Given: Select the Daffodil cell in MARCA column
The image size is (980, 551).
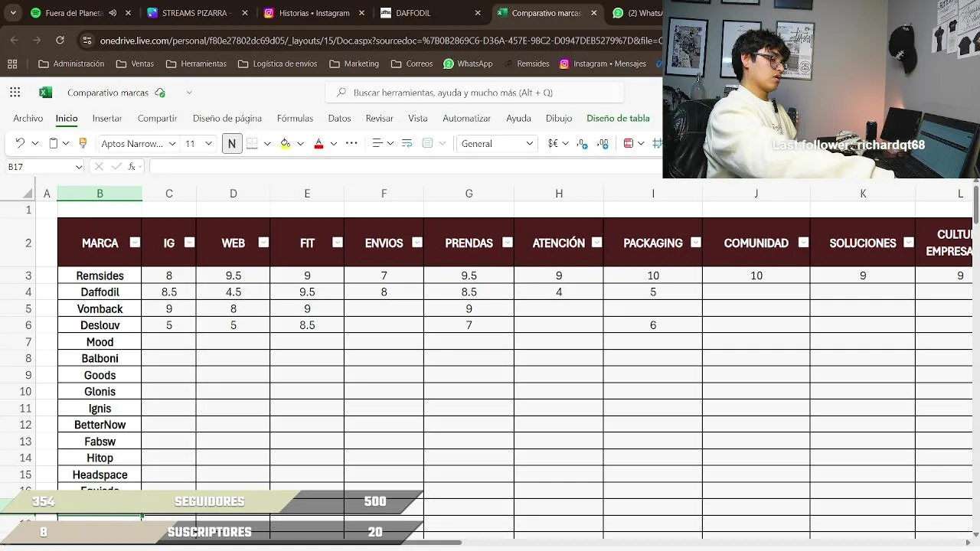Looking at the screenshot, I should 100,292.
